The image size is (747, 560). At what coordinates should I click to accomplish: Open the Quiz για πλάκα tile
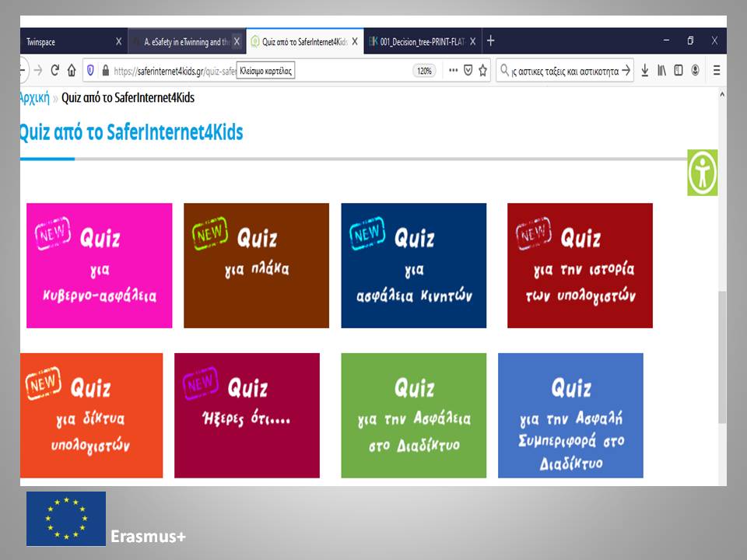click(256, 266)
